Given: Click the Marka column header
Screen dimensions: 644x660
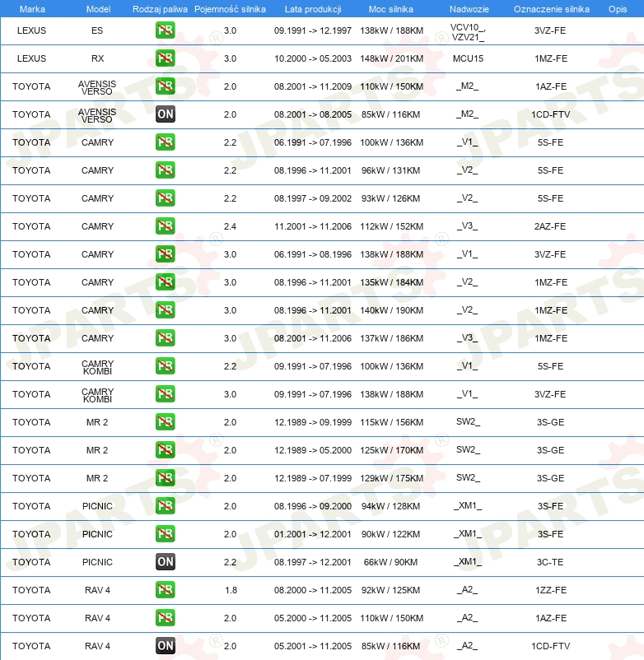Looking at the screenshot, I should pos(32,9).
